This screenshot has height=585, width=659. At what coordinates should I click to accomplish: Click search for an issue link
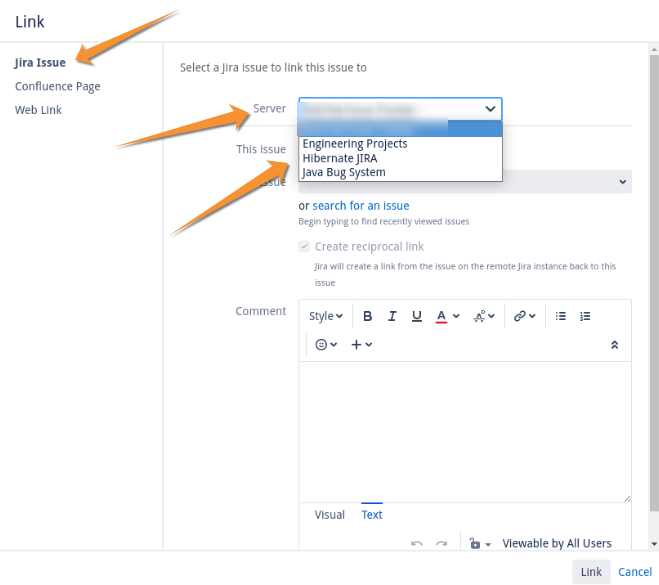(x=361, y=206)
